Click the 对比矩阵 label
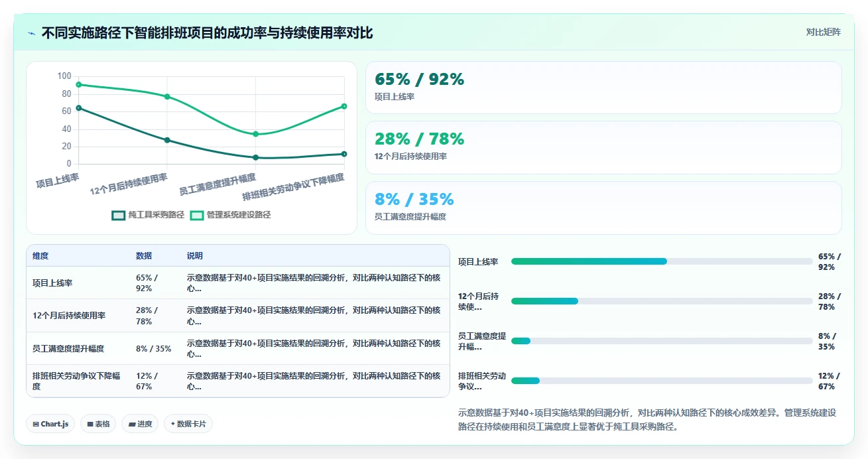Viewport: 868px width, 459px height. (x=823, y=32)
